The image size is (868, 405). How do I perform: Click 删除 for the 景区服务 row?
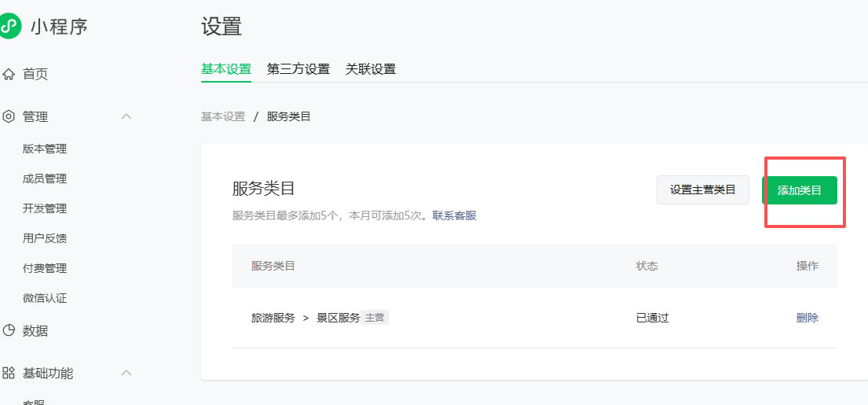pos(808,318)
